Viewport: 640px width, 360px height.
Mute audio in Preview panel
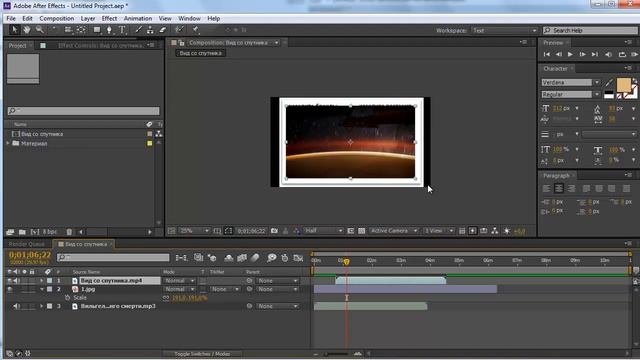click(x=608, y=54)
